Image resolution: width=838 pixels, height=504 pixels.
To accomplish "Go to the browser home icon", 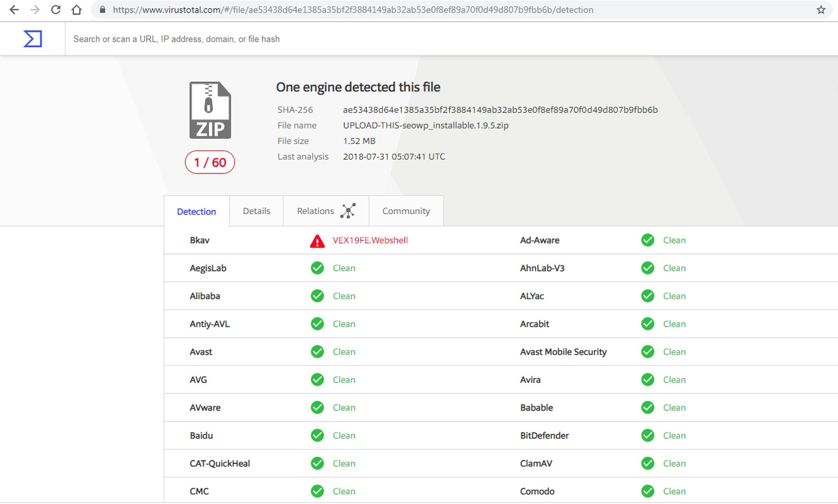I will coord(77,10).
